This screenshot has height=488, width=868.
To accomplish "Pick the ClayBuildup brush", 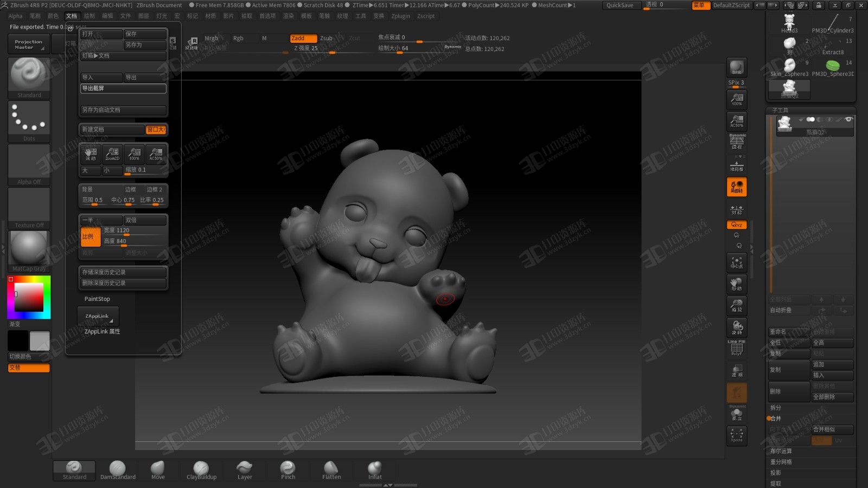I will click(201, 470).
